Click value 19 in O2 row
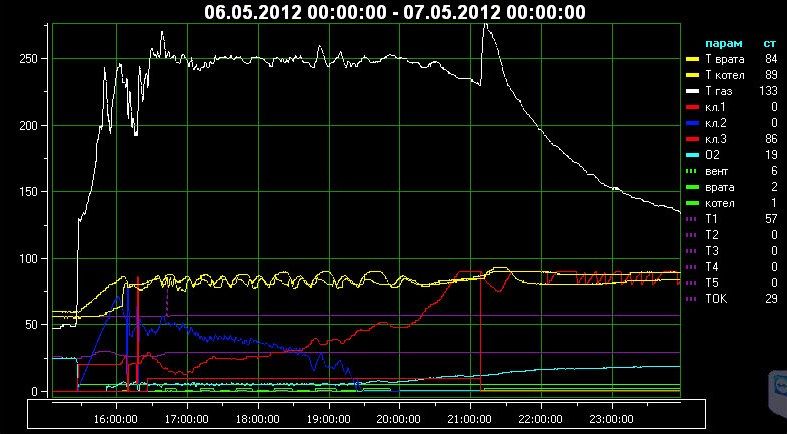The height and width of the screenshot is (434, 787). (x=771, y=155)
